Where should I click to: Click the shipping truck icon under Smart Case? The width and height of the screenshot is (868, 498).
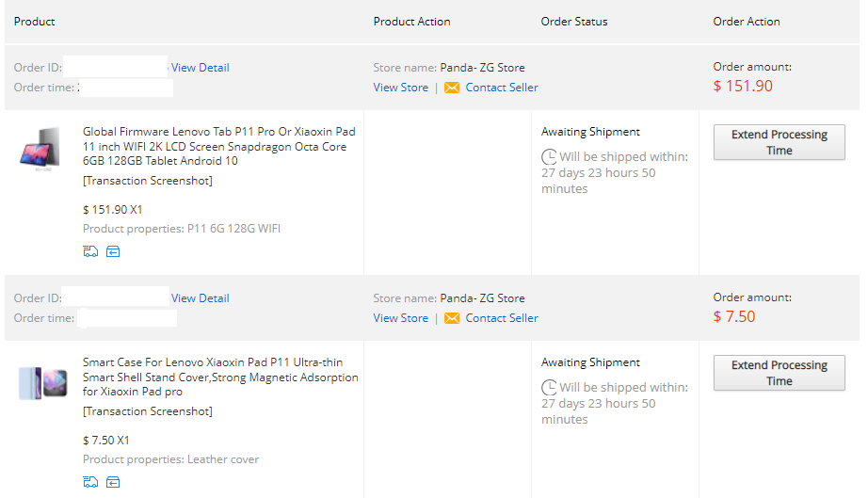point(90,483)
